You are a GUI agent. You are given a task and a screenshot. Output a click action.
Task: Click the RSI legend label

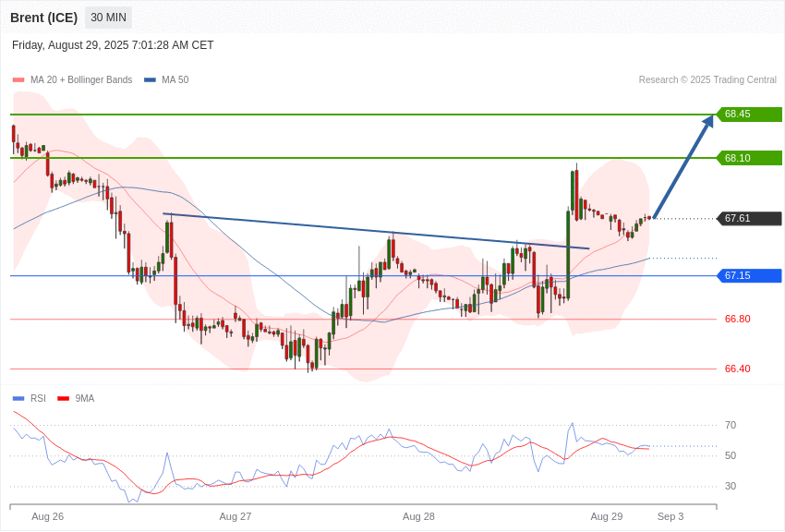pyautogui.click(x=38, y=399)
